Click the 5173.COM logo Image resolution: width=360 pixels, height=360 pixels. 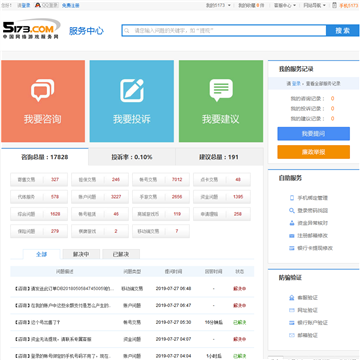click(x=31, y=29)
